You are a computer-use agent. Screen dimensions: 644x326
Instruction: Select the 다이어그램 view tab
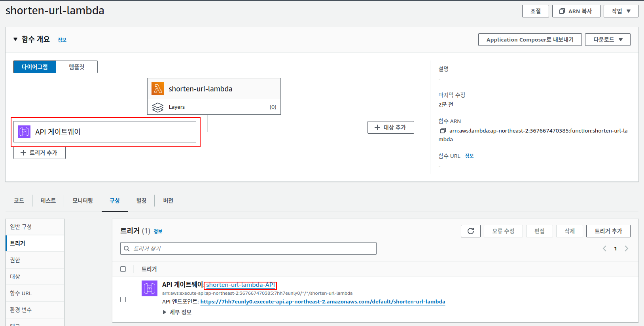[35, 67]
